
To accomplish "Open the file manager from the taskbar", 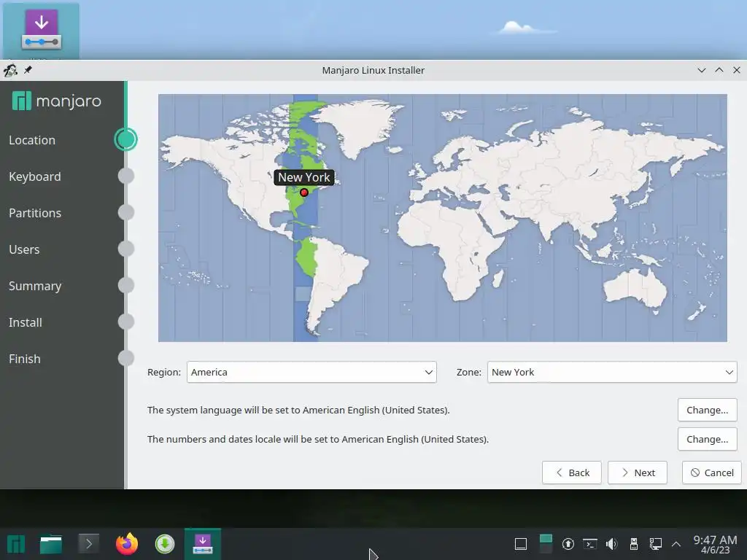I will point(51,544).
